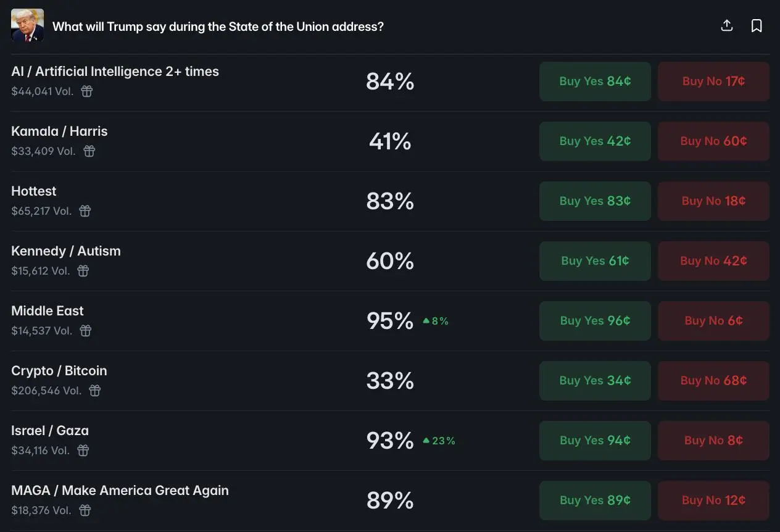Viewport: 780px width, 532px height.
Task: Open the Crypto / Bitcoin market row title
Action: point(59,371)
